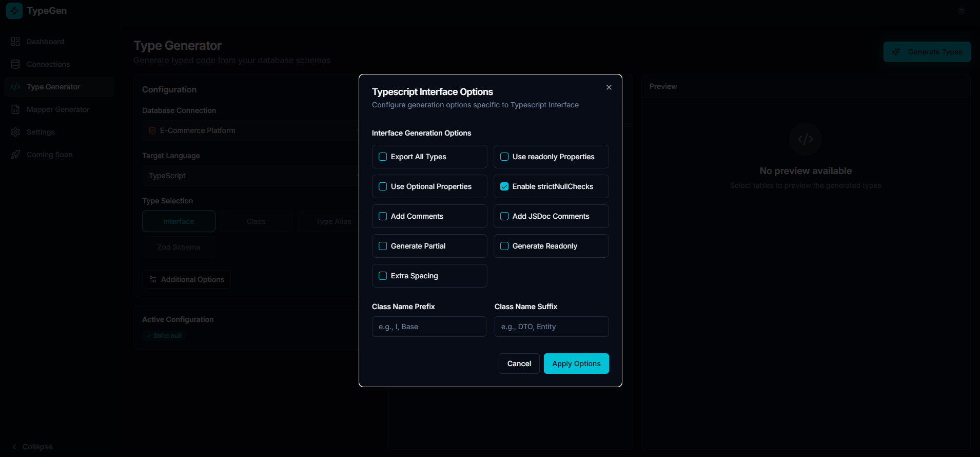Close the Typescript Interface Options dialog
This screenshot has width=980, height=457.
609,87
